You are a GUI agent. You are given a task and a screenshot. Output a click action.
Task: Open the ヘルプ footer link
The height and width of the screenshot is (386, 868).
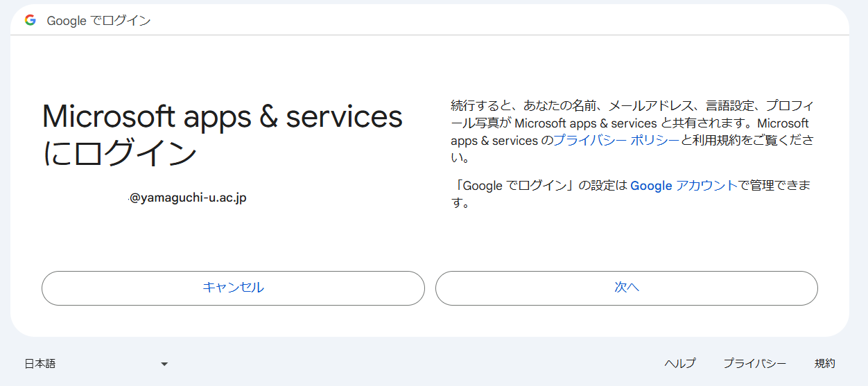(680, 363)
